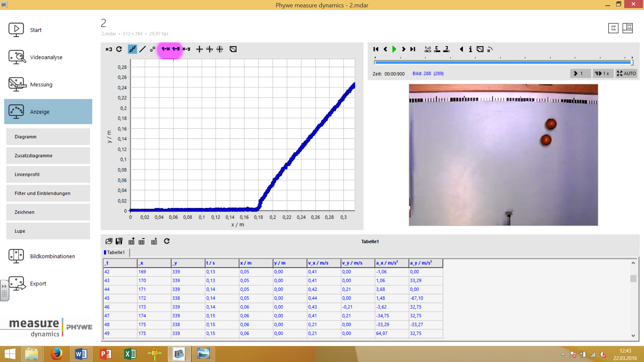Toggle connected data points display in diagram

pos(132,49)
